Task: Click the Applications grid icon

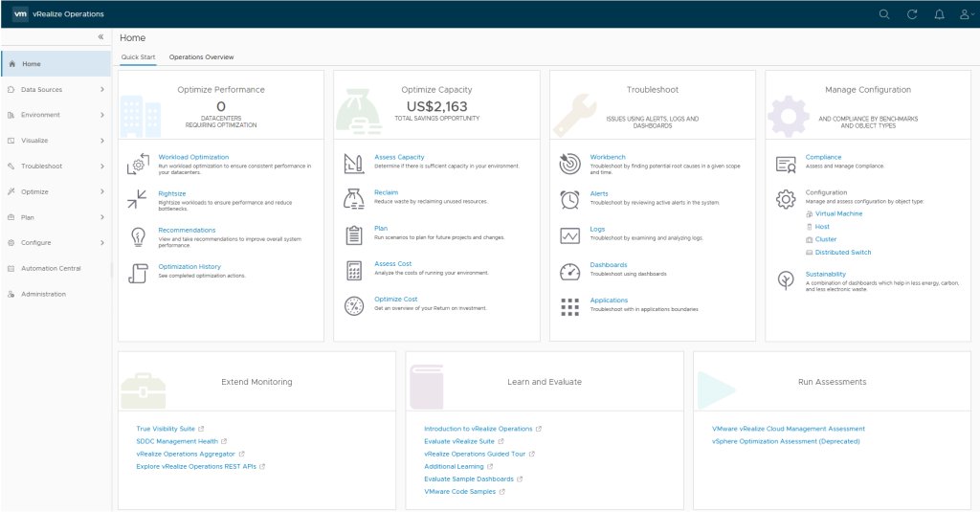Action: pos(569,307)
